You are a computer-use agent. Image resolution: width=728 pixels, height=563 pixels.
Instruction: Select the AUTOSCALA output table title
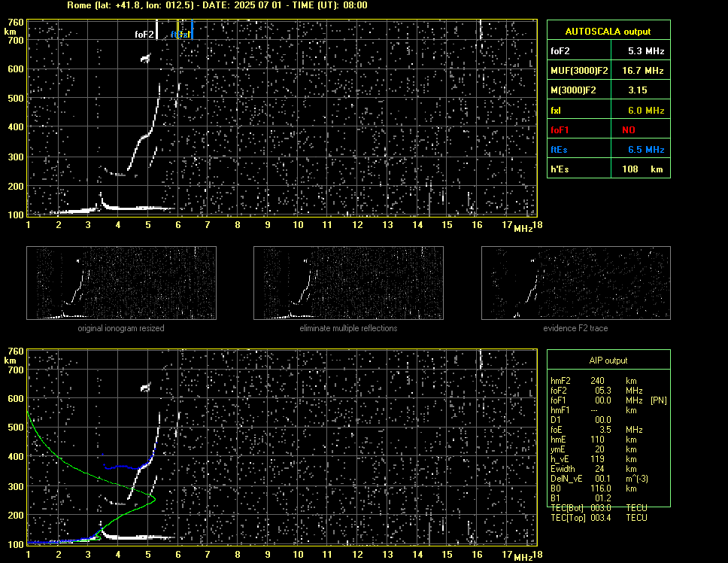[608, 32]
